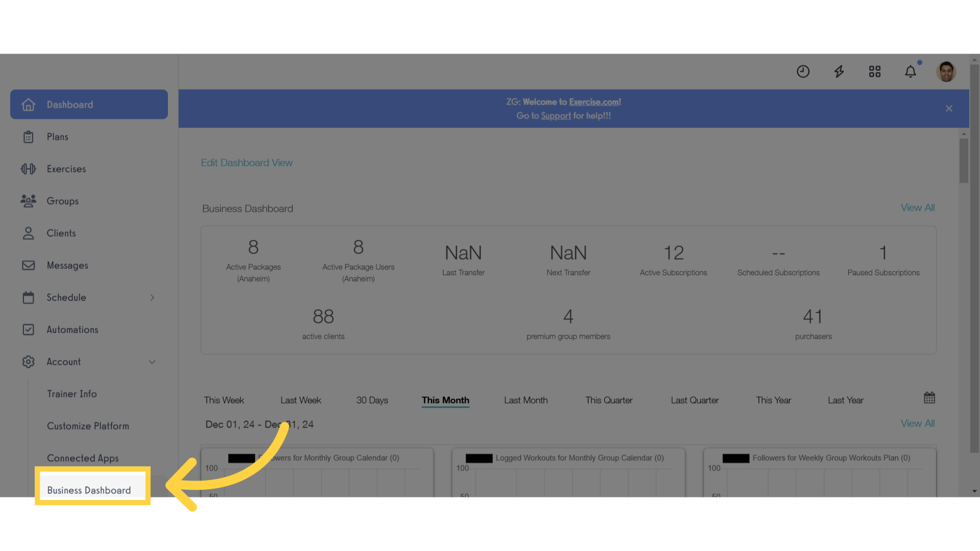Image resolution: width=980 pixels, height=551 pixels.
Task: Click the Edit Dashboard View link
Action: [x=247, y=162]
